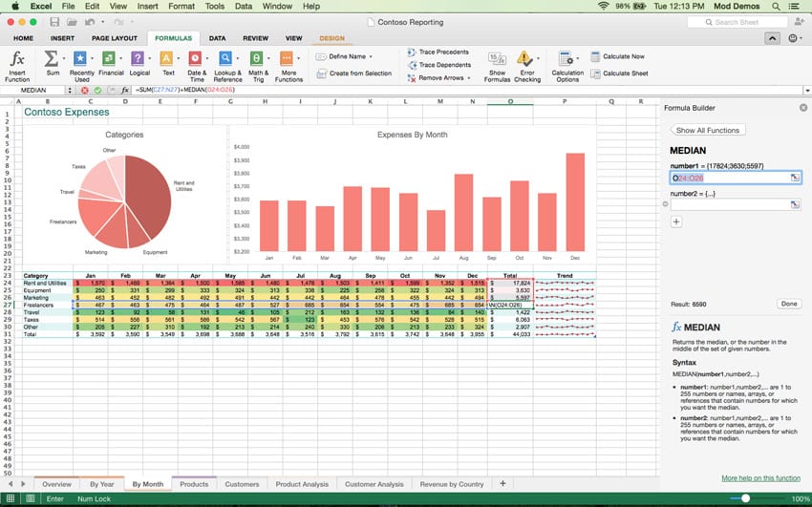The image size is (812, 507).
Task: Collapse the ribbon with the arrow button
Action: point(772,38)
